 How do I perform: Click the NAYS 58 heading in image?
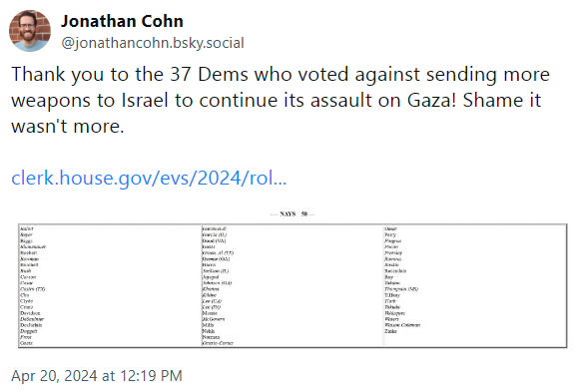(292, 213)
